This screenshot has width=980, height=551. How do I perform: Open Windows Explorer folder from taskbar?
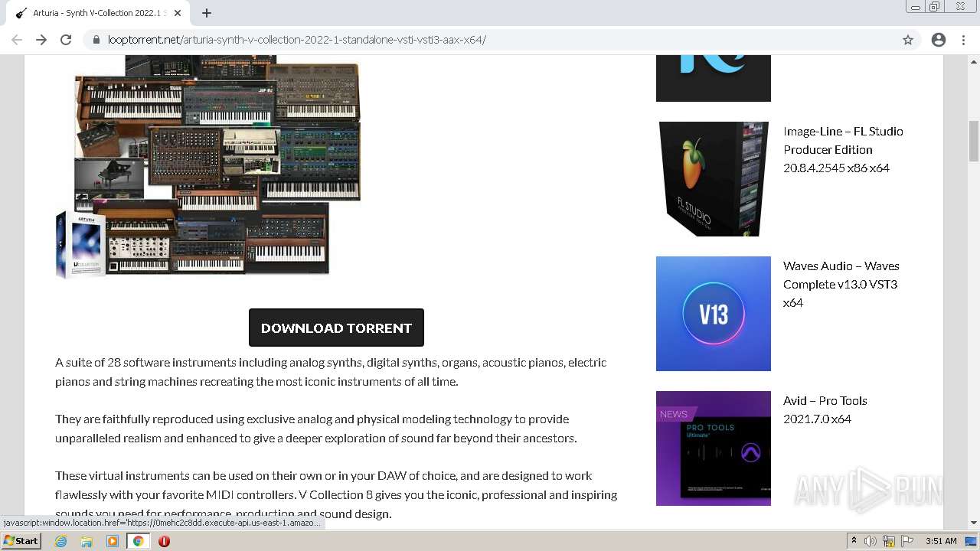87,541
